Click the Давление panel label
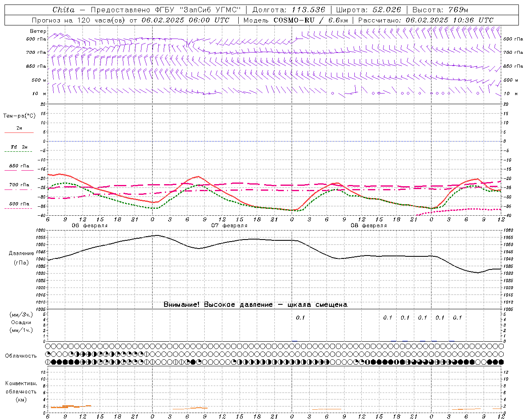 click(x=21, y=253)
